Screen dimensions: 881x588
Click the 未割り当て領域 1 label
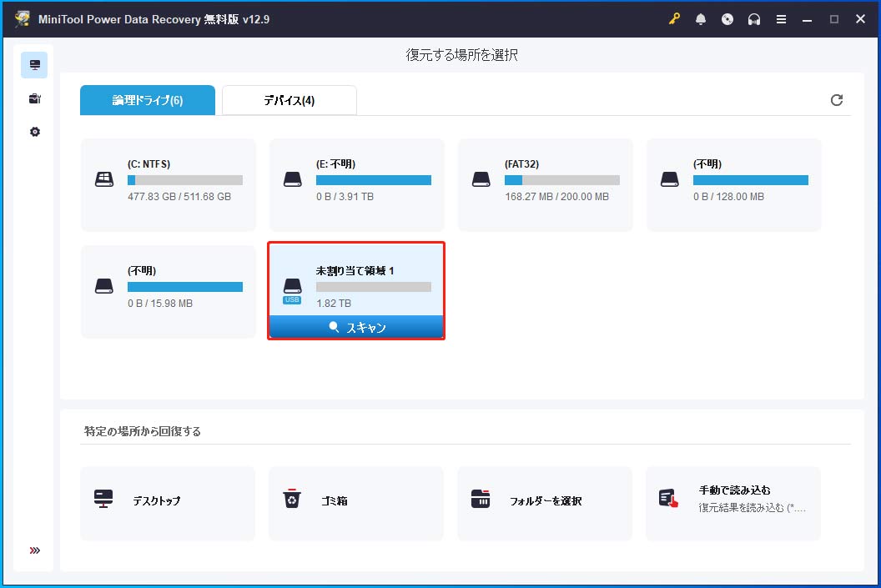point(355,271)
